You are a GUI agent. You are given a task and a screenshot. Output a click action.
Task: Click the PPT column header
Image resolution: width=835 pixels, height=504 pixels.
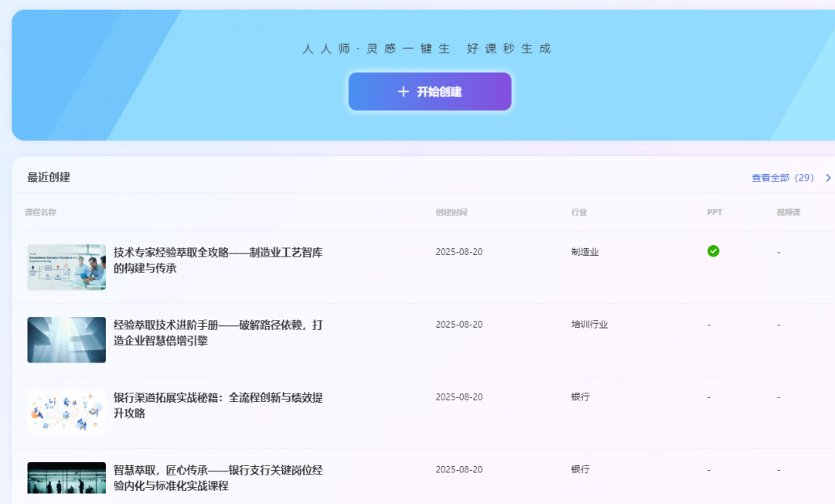[x=714, y=212]
